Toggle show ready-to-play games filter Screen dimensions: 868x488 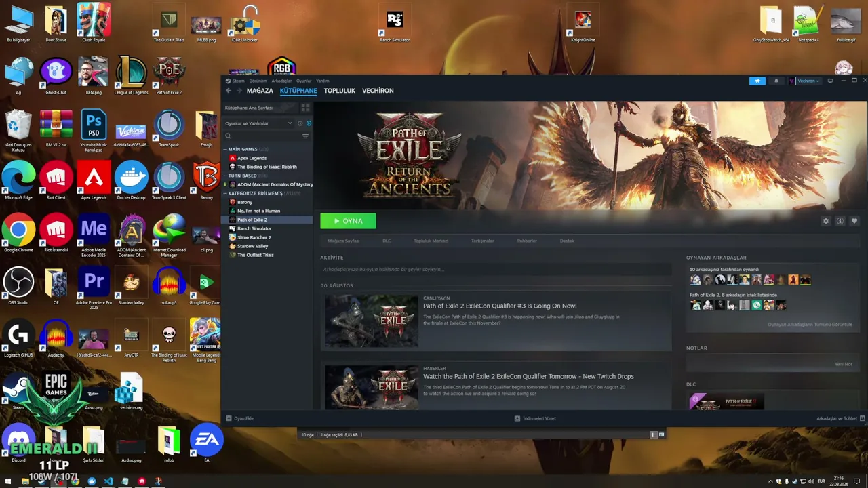(x=309, y=123)
